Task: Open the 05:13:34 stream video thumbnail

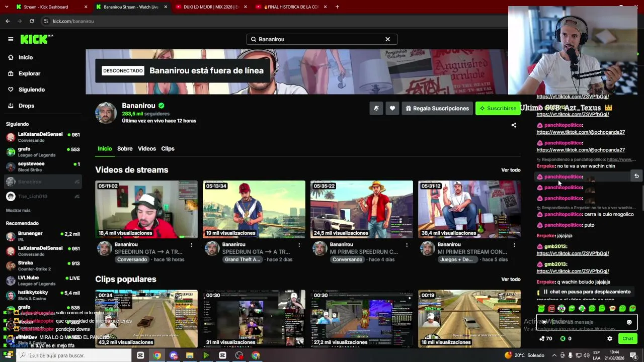Action: tap(254, 209)
